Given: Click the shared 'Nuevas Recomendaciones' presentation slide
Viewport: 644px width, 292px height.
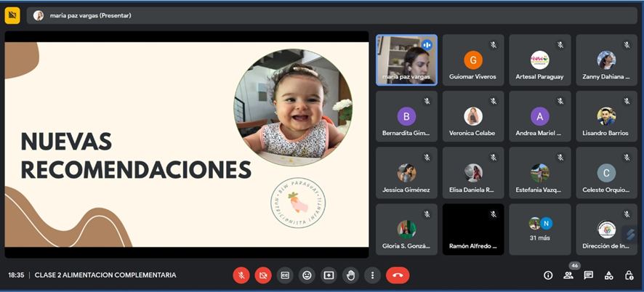Looking at the screenshot, I should tap(187, 145).
